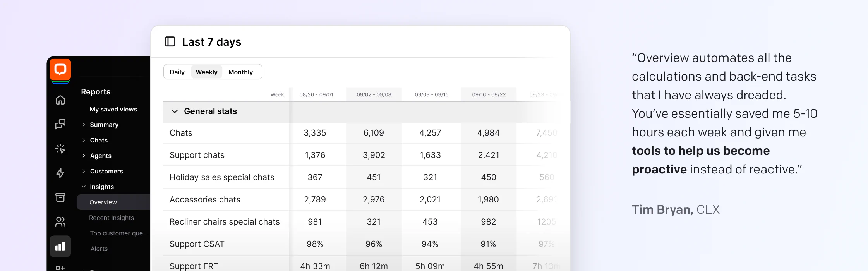Switch to Monthly view
This screenshot has height=271, width=868.
[240, 72]
